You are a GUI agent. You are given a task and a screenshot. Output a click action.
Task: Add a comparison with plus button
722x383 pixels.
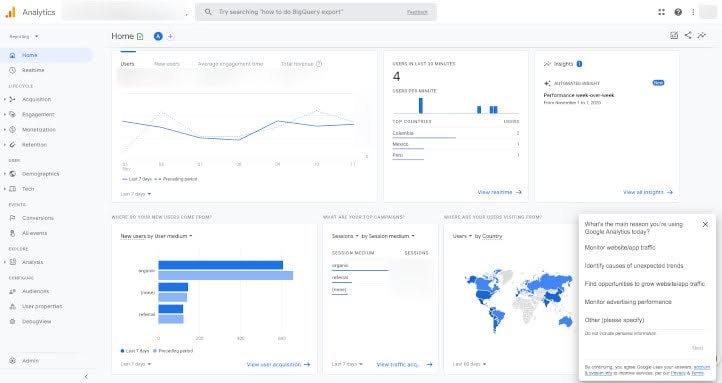pyautogui.click(x=170, y=36)
